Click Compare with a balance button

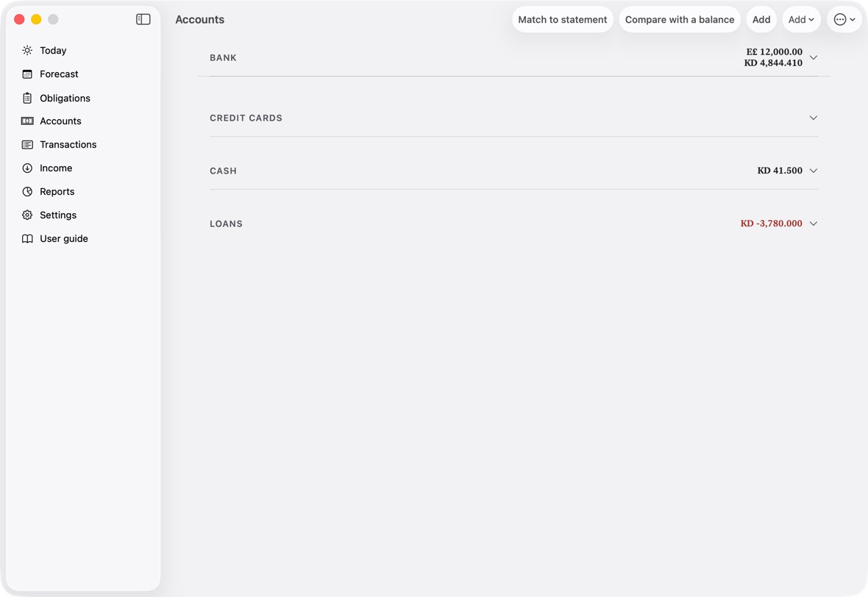[x=680, y=19]
